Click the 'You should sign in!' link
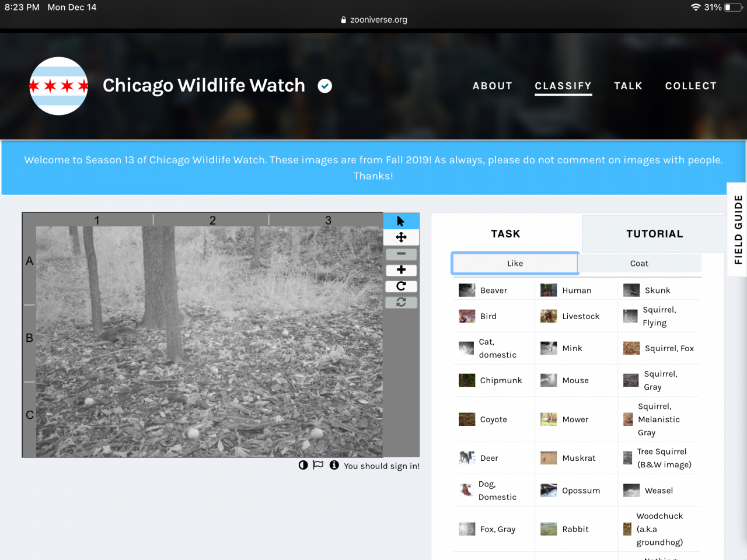The image size is (747, 560). (382, 466)
